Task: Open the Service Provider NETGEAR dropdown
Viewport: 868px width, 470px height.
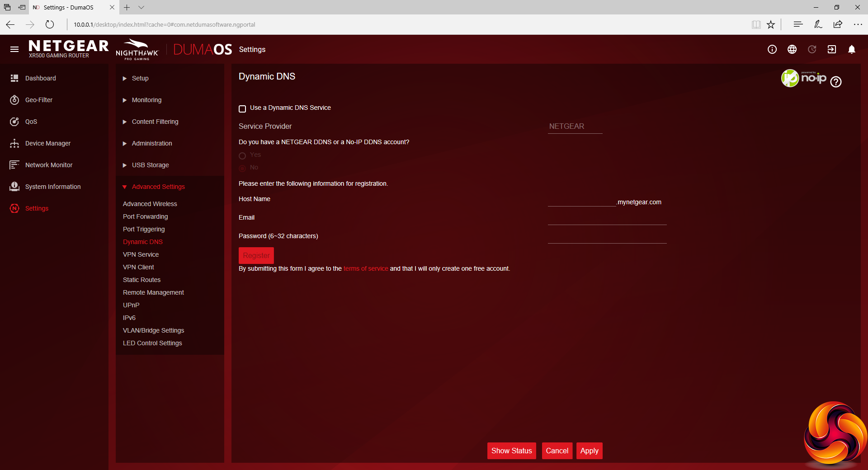Action: click(x=575, y=127)
